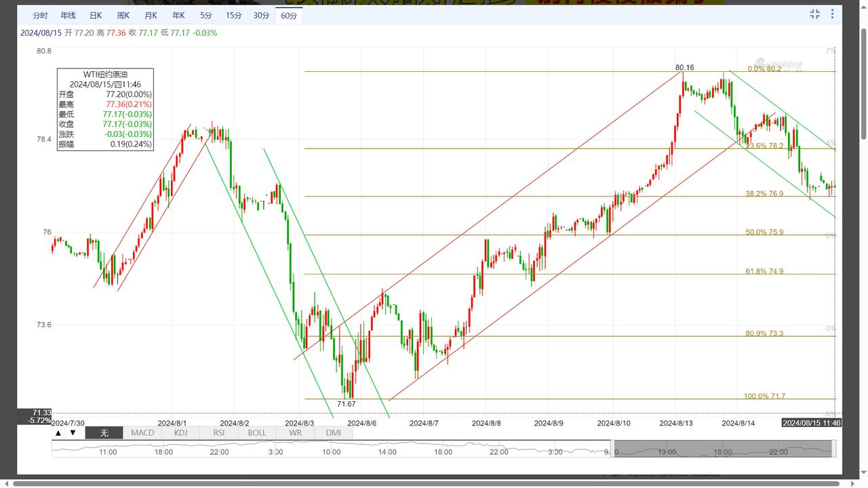The width and height of the screenshot is (868, 488).
Task: Click the 2024/8/13 date axis label
Action: (675, 423)
